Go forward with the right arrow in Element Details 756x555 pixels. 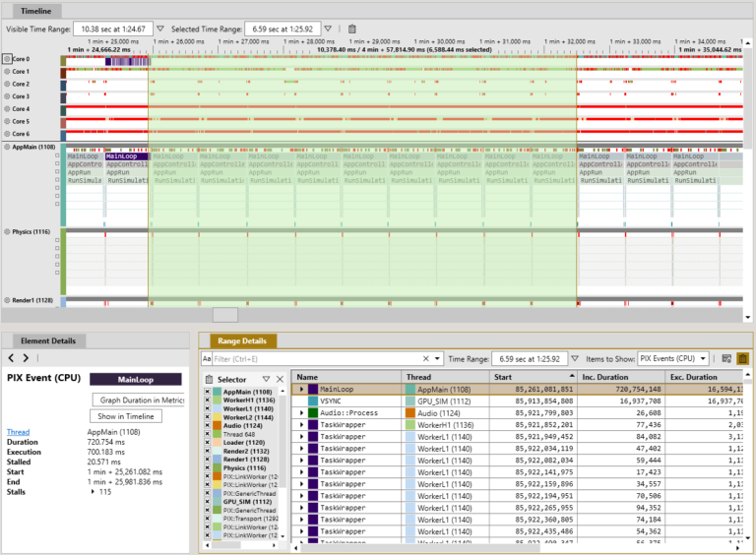pyautogui.click(x=26, y=358)
